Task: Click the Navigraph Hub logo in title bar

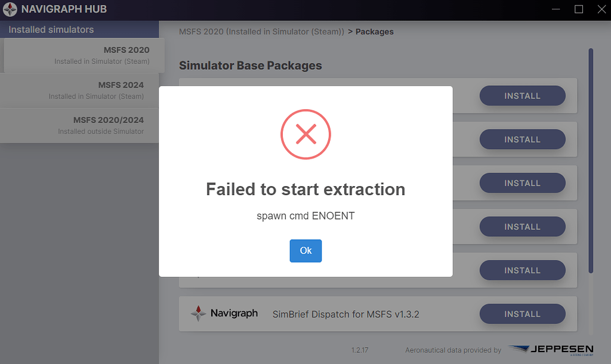Action: [10, 10]
